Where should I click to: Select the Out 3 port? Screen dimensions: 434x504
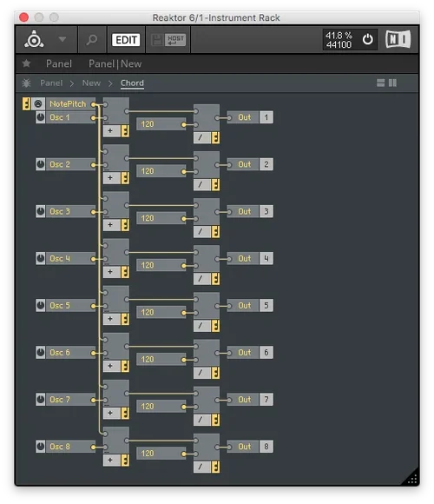pos(250,211)
